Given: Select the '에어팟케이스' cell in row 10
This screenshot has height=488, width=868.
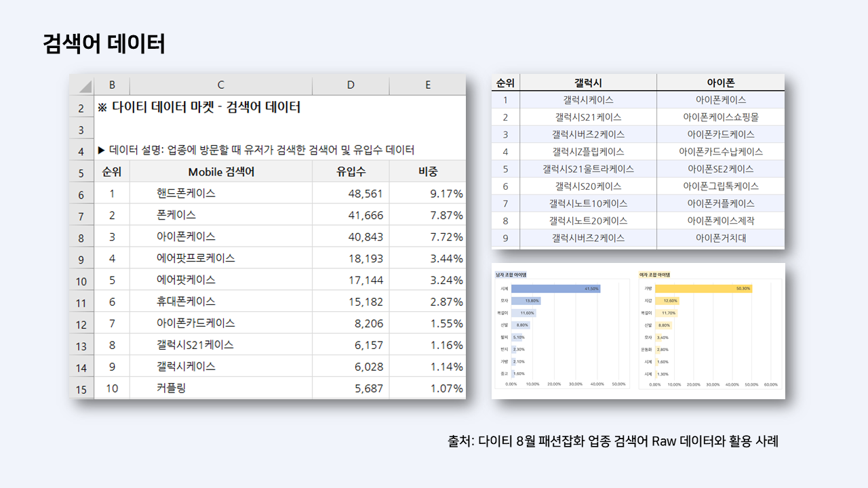Looking at the screenshot, I should (x=221, y=280).
